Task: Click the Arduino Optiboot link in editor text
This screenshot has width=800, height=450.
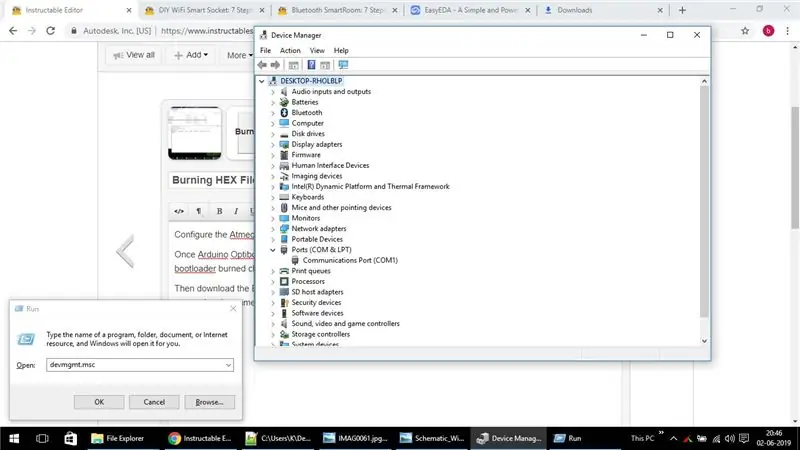Action: click(x=226, y=254)
